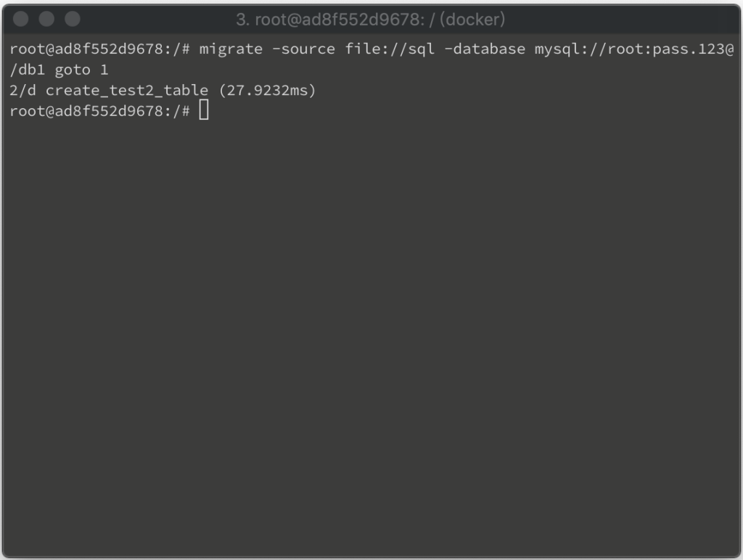Click the maximize window button in title bar
Viewport: 743px width, 560px height.
pyautogui.click(x=73, y=19)
